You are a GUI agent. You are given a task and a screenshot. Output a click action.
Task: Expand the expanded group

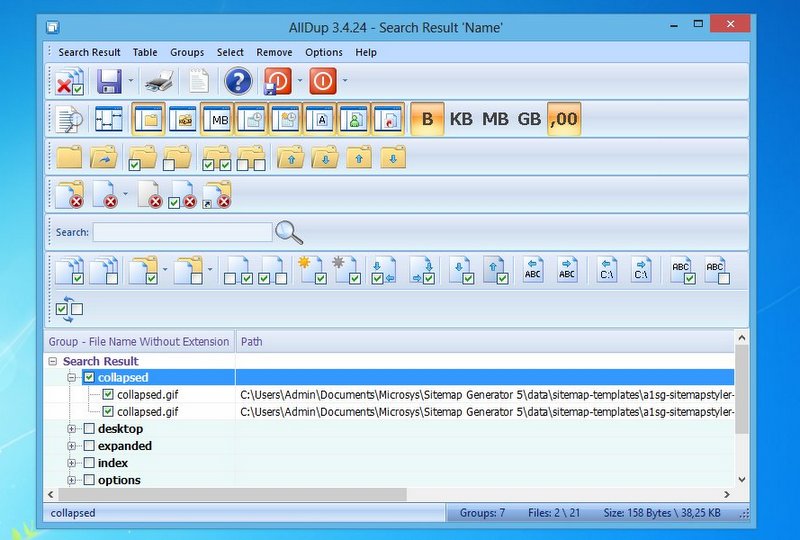point(71,446)
